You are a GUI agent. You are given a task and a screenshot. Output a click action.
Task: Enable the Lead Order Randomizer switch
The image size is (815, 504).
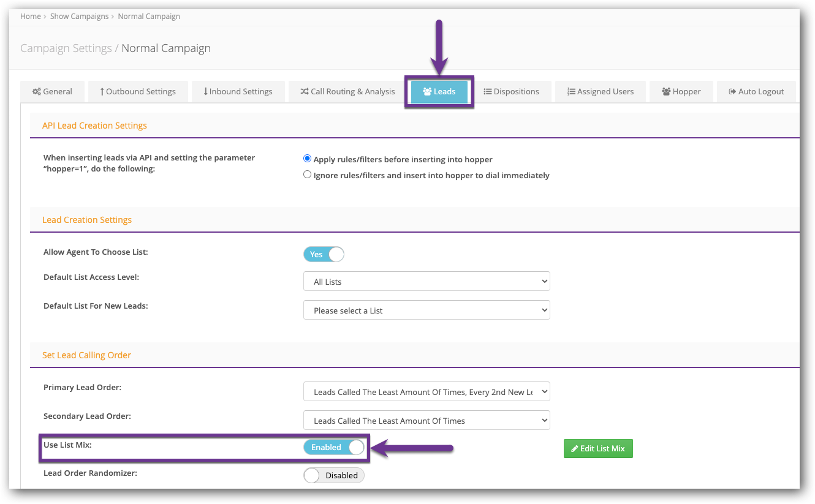334,475
